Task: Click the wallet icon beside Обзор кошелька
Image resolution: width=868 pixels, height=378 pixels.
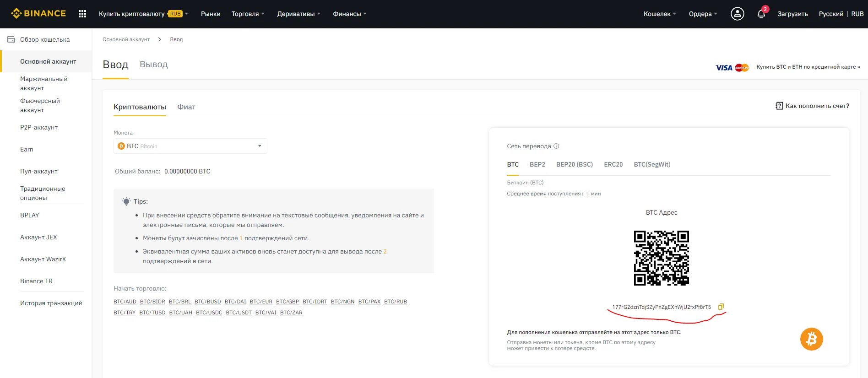Action: point(11,39)
